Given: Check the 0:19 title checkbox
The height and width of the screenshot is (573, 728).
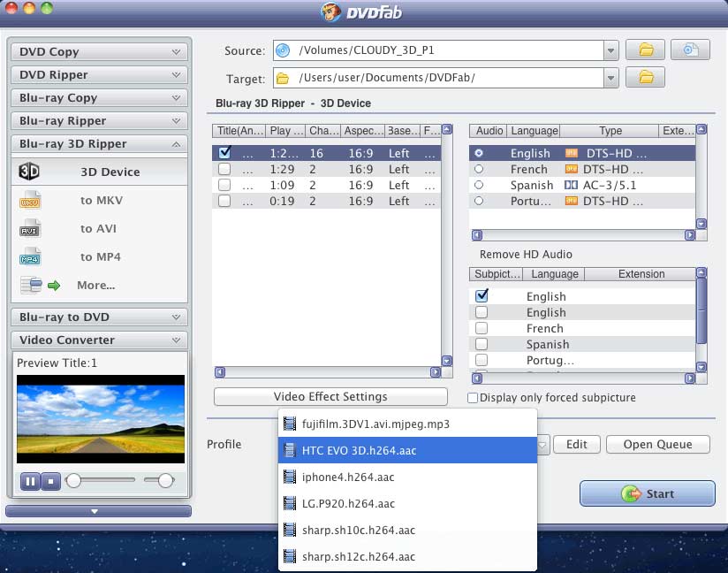Looking at the screenshot, I should click(224, 201).
